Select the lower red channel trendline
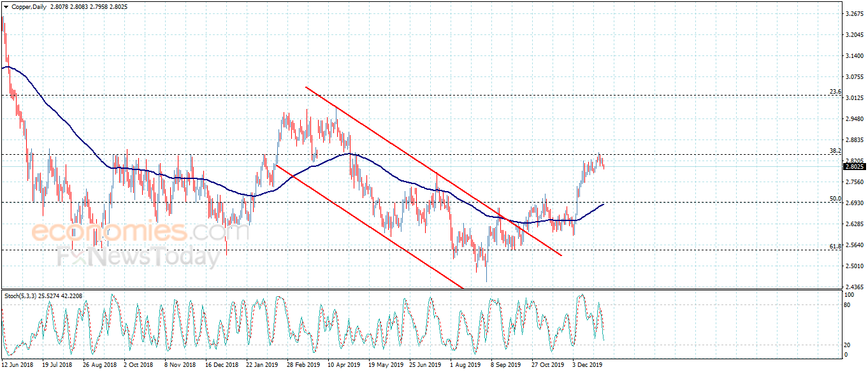 coord(370,227)
